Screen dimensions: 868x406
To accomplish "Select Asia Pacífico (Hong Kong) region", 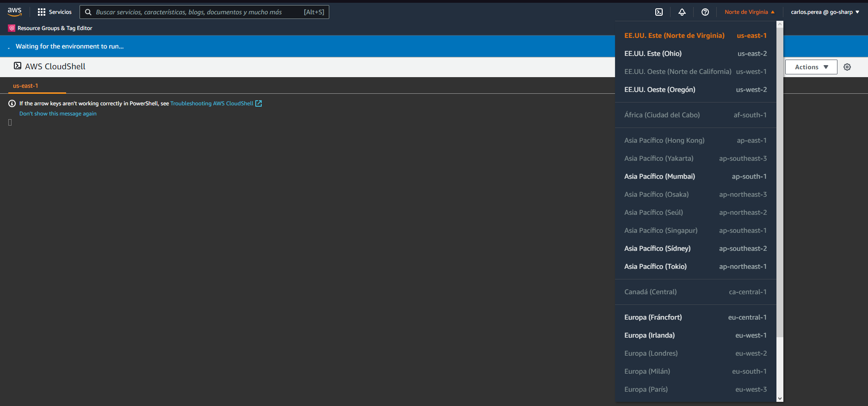I will tap(696, 140).
